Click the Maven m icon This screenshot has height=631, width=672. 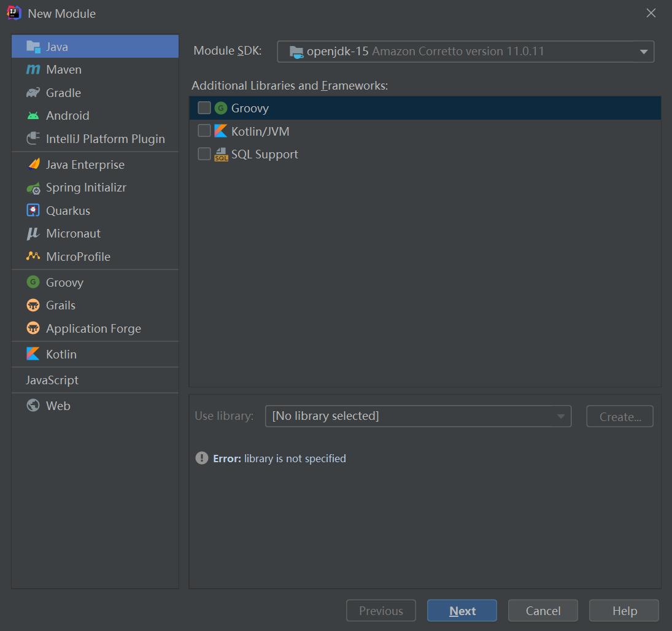click(x=33, y=69)
